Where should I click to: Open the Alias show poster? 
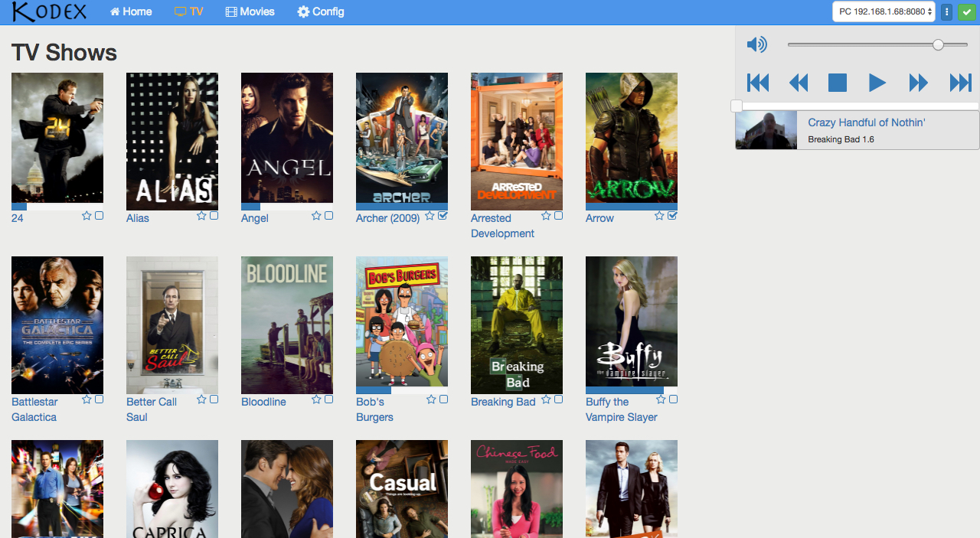[x=172, y=142]
